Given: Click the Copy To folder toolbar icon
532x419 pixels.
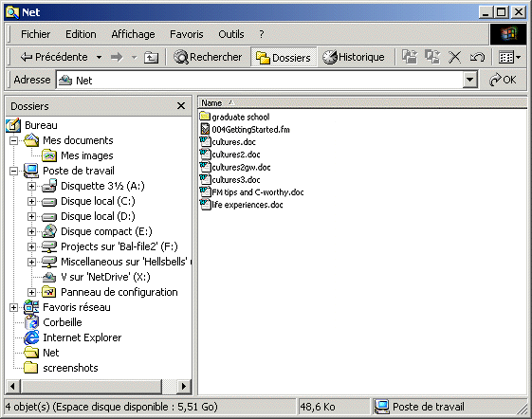Looking at the screenshot, I should (432, 57).
